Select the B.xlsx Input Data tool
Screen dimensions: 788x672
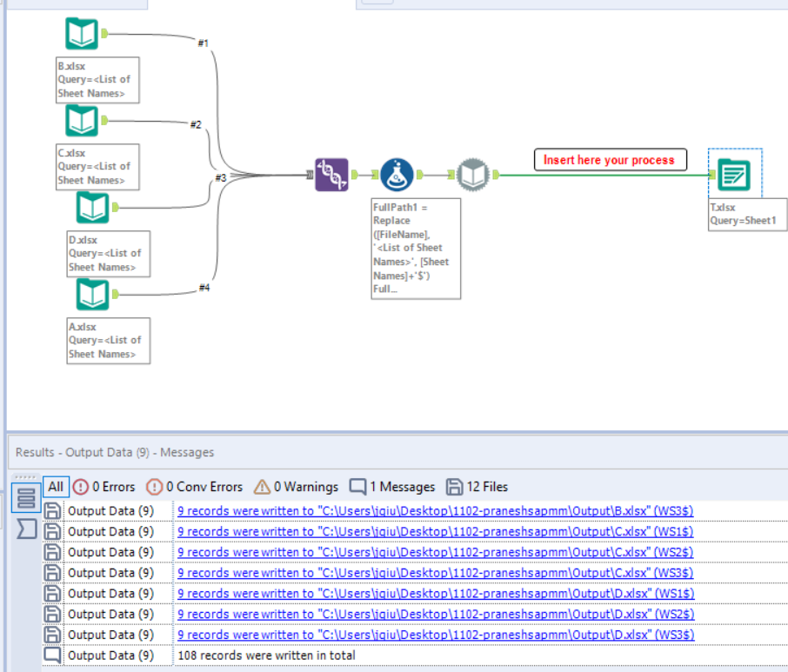(82, 34)
